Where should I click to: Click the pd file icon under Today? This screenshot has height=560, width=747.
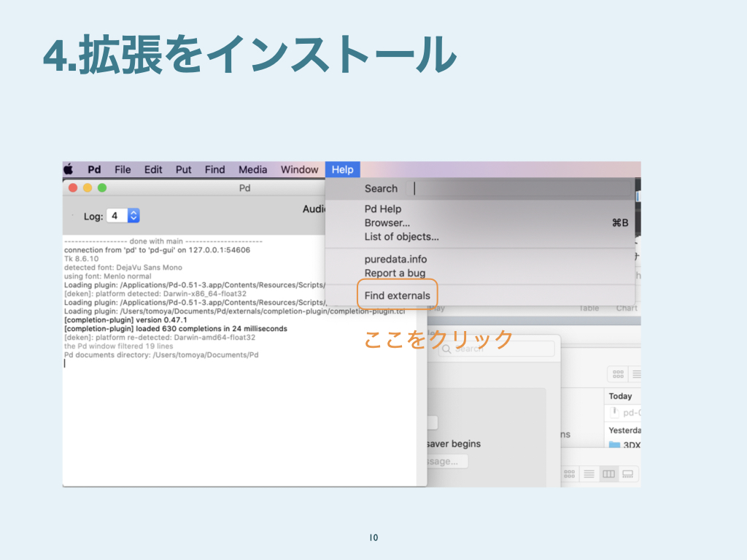point(615,412)
